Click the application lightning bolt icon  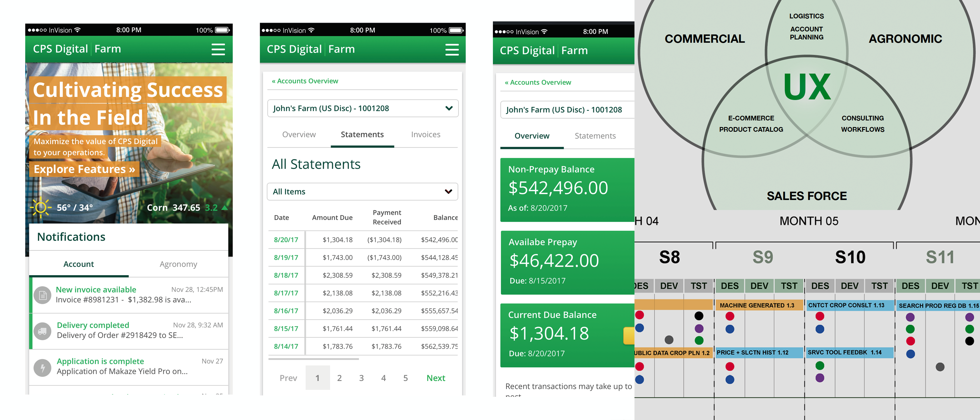click(43, 368)
